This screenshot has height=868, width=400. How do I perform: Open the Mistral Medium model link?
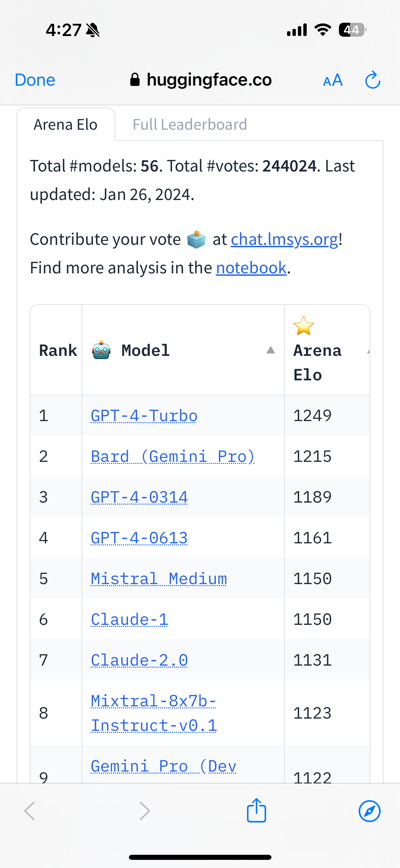pos(159,578)
